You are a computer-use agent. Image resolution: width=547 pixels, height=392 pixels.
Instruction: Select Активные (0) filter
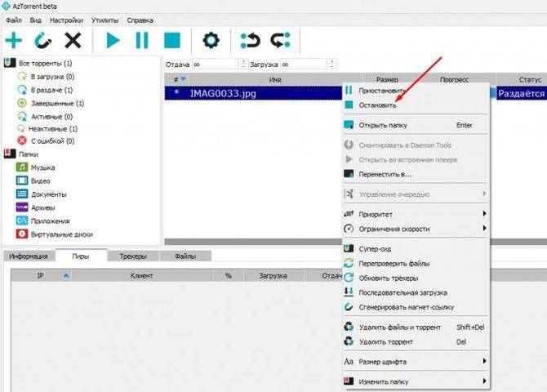[x=51, y=117]
